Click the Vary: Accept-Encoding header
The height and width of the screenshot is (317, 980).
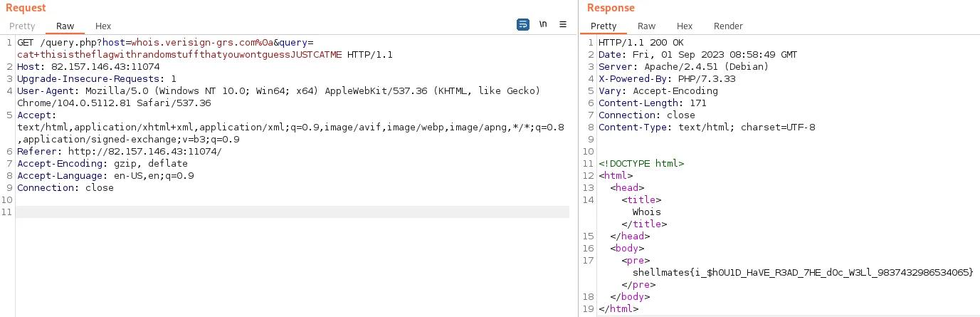coord(658,91)
